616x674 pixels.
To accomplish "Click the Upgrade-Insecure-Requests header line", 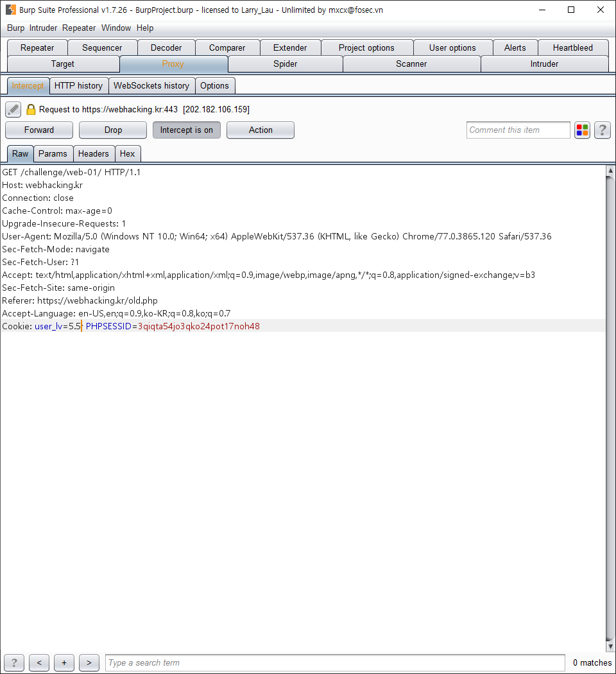I will [x=64, y=223].
